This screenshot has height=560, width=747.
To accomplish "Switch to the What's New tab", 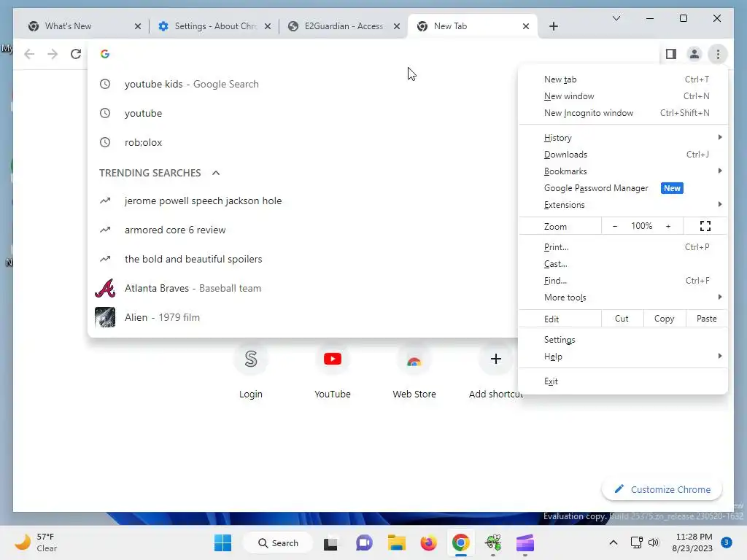I will coord(84,26).
